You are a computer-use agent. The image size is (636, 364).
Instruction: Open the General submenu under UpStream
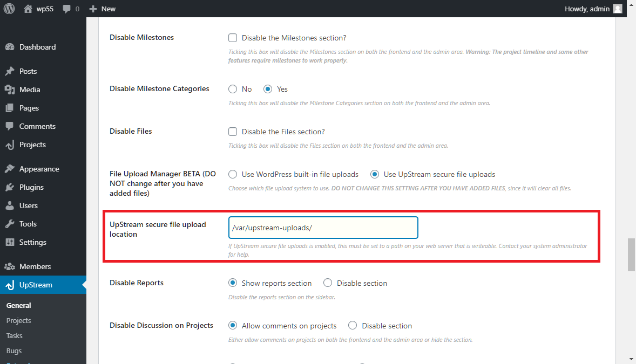[x=18, y=305]
